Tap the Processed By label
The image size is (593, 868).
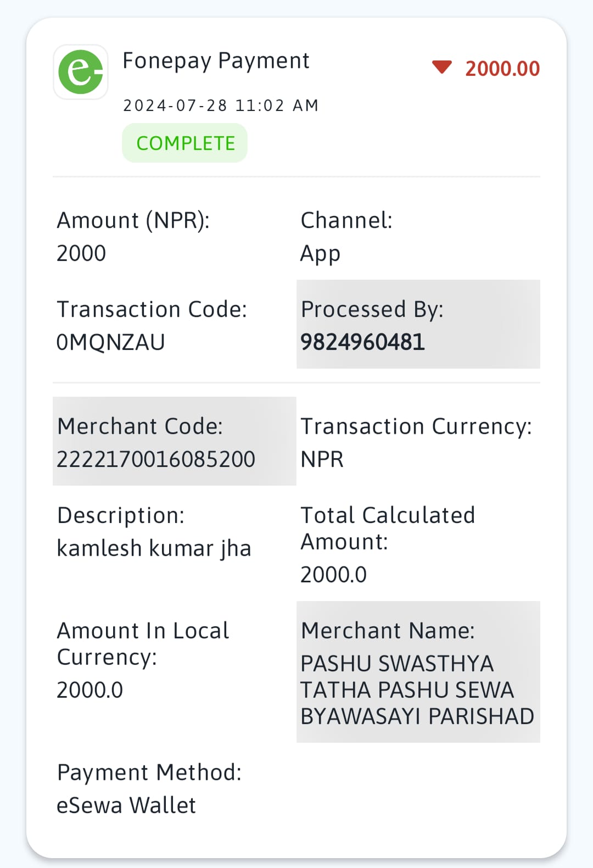coord(372,309)
